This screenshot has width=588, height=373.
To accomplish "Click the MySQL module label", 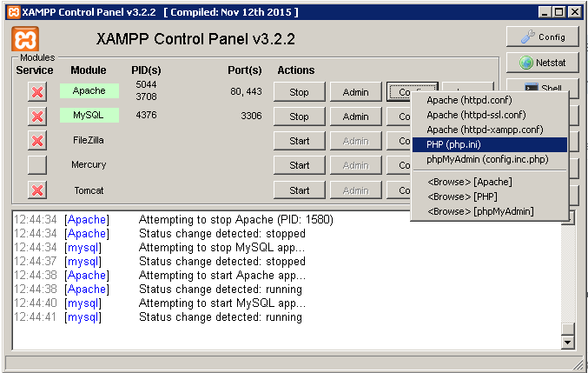I will pos(89,115).
